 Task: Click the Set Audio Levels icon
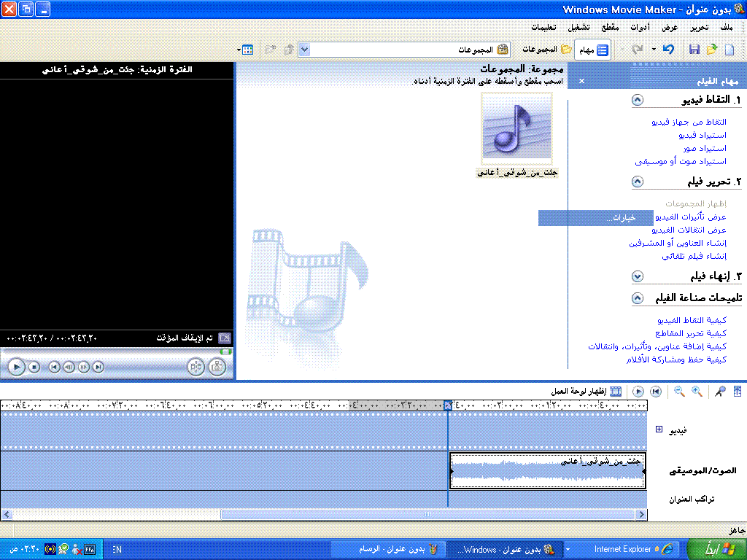click(737, 392)
